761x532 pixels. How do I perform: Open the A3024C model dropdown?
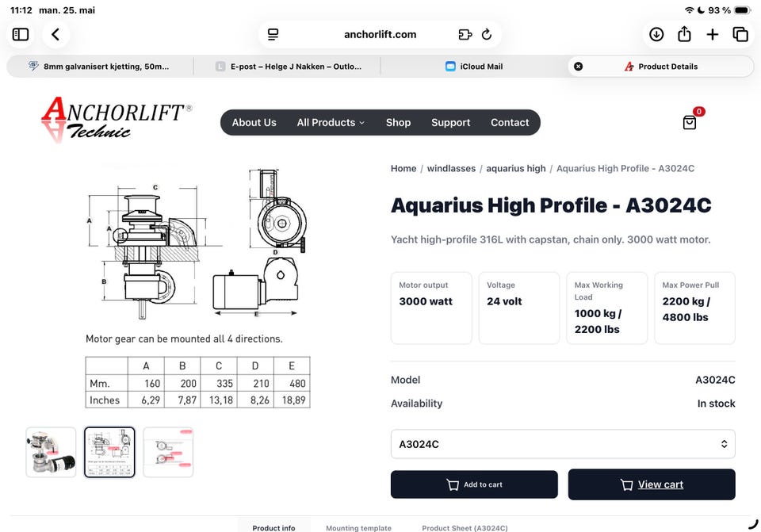(x=563, y=444)
